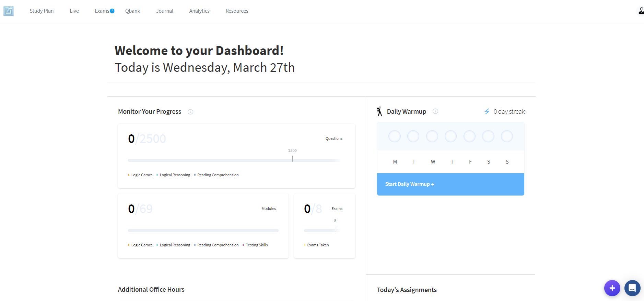
Task: Click the purple plus floating button
Action: point(612,288)
